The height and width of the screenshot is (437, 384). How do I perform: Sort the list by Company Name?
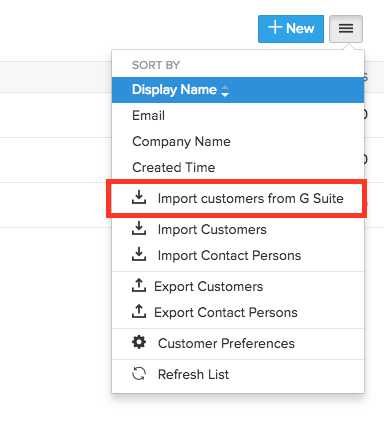pos(238,142)
